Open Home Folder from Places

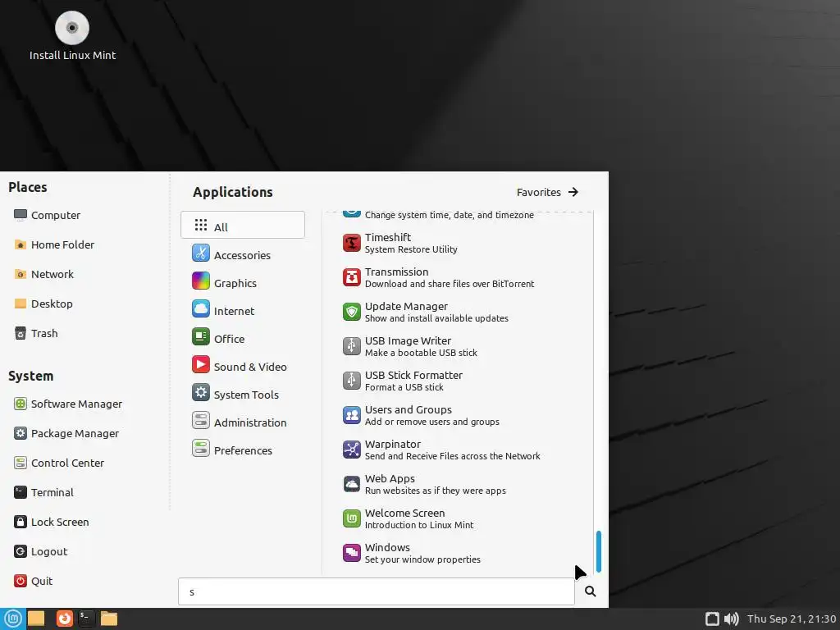coord(54,244)
